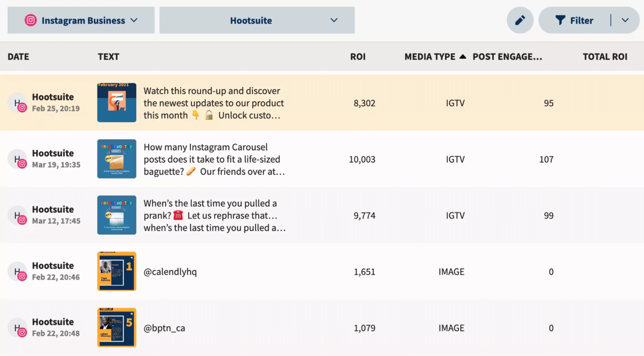Click the Hootsuite avatar icon for Feb 22, 20:48
644x356 pixels.
click(x=18, y=328)
